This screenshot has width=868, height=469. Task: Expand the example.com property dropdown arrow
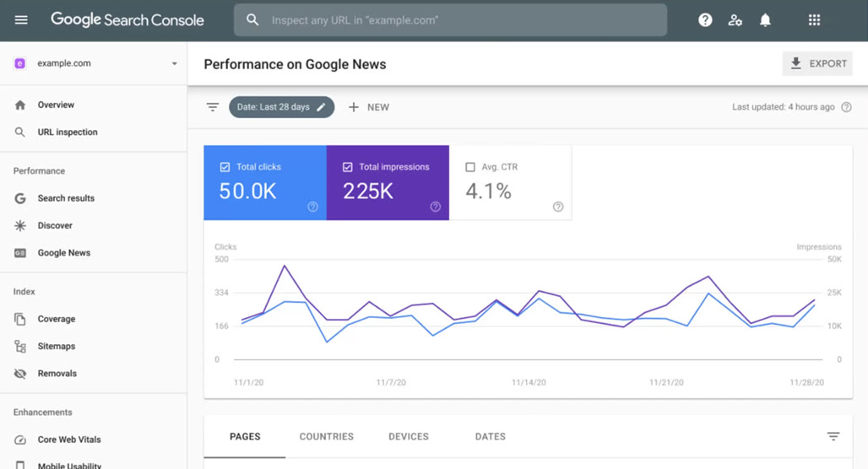(x=175, y=63)
